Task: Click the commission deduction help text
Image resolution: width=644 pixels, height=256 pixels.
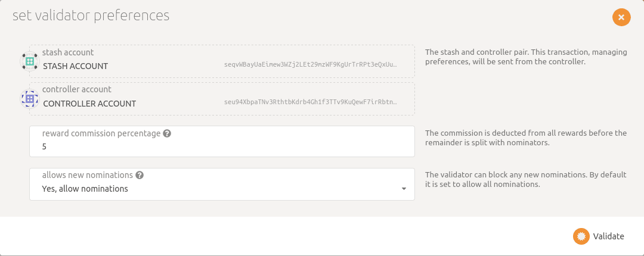Action: click(x=526, y=138)
